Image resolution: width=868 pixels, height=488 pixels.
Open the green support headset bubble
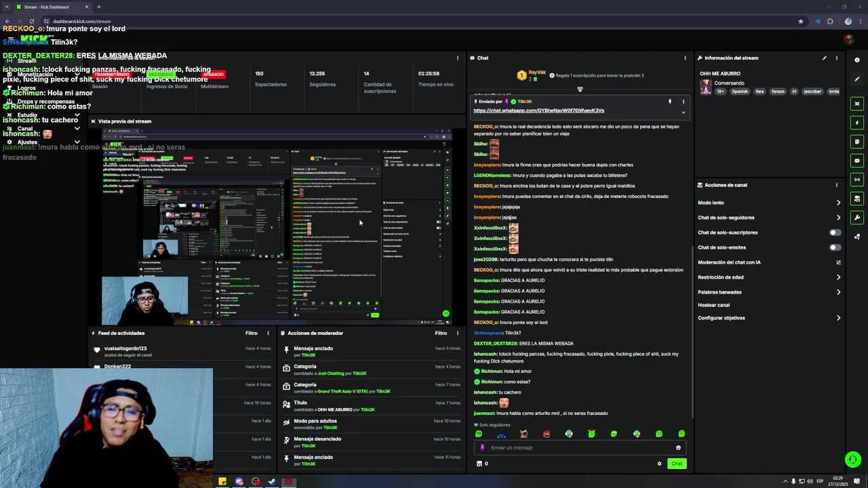point(853,460)
